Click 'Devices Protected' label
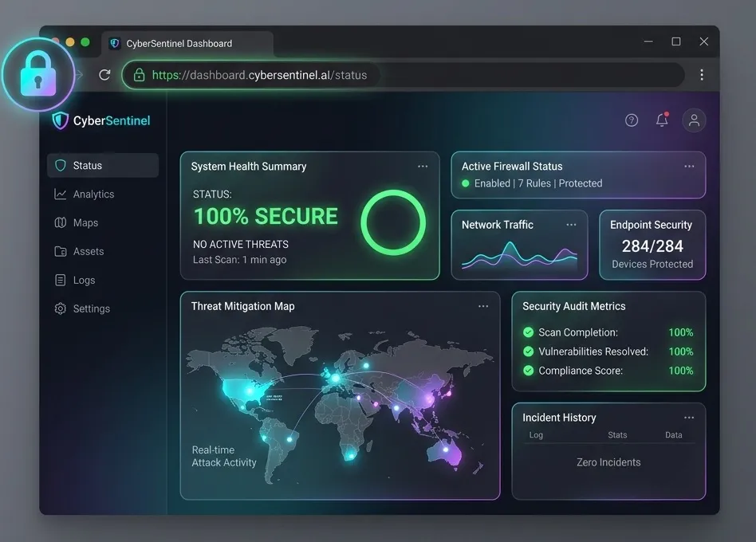This screenshot has height=542, width=756. (652, 264)
